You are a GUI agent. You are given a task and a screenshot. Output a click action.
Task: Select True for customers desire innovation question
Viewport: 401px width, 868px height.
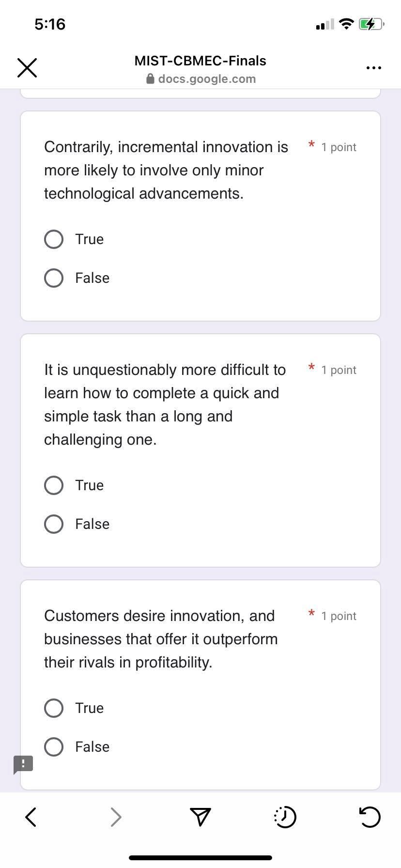53,708
